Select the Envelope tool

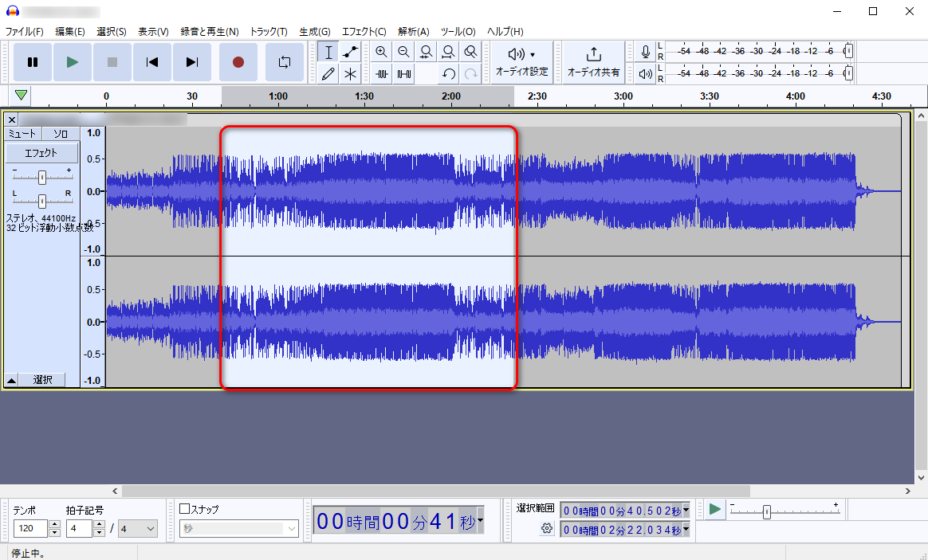(350, 52)
